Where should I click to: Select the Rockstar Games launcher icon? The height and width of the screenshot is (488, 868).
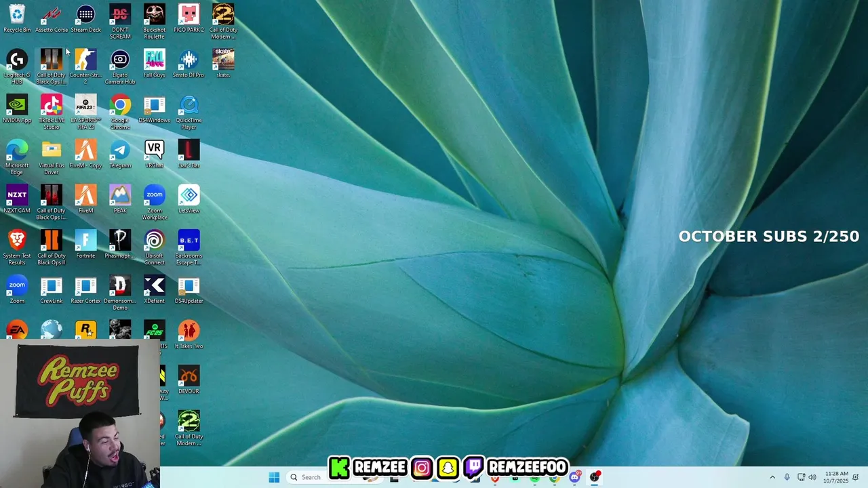[85, 329]
